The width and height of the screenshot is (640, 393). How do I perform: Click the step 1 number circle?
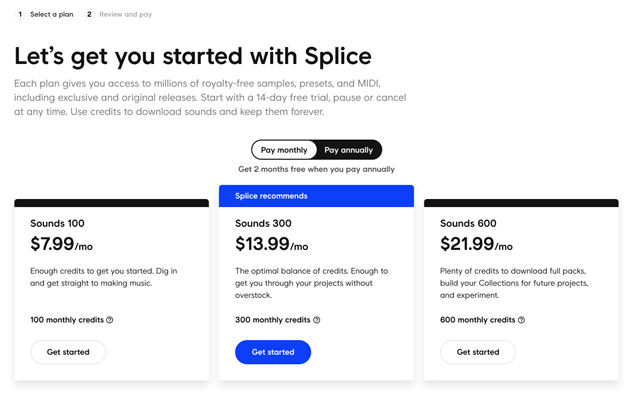coord(20,14)
